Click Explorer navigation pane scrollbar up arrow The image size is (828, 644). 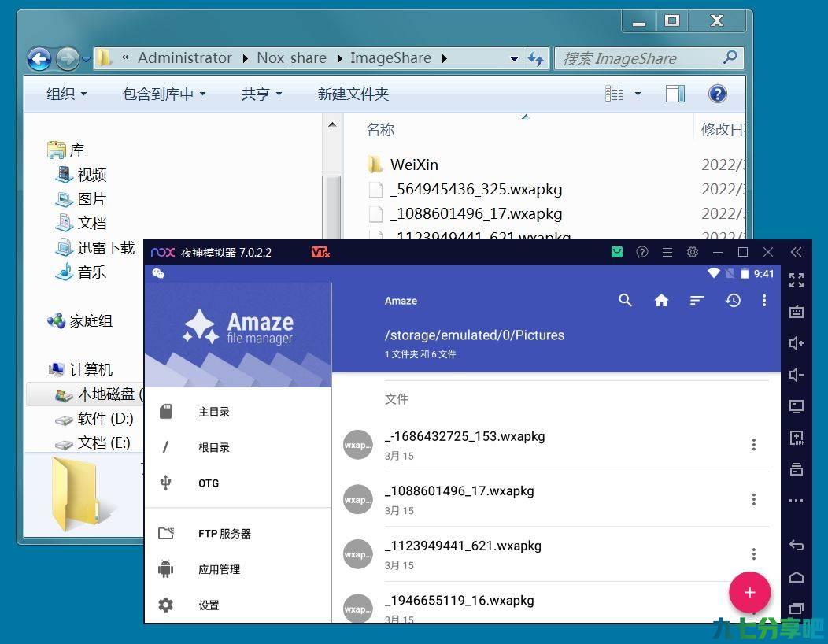(x=332, y=125)
